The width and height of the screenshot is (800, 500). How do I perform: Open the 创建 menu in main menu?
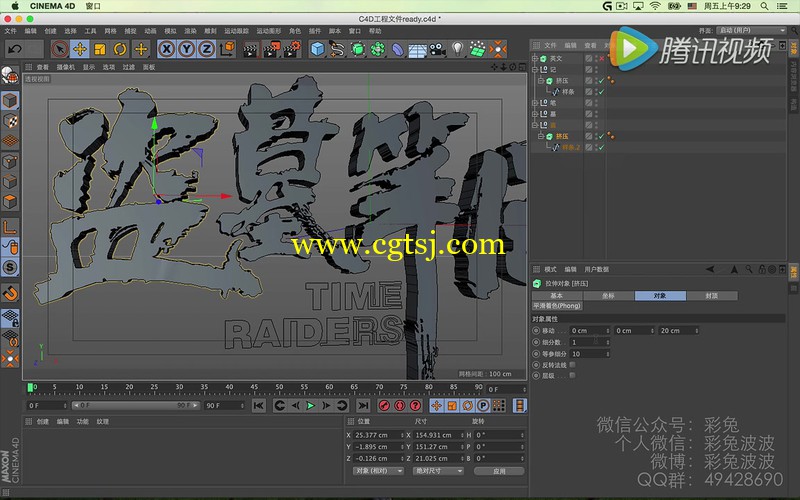[x=50, y=31]
